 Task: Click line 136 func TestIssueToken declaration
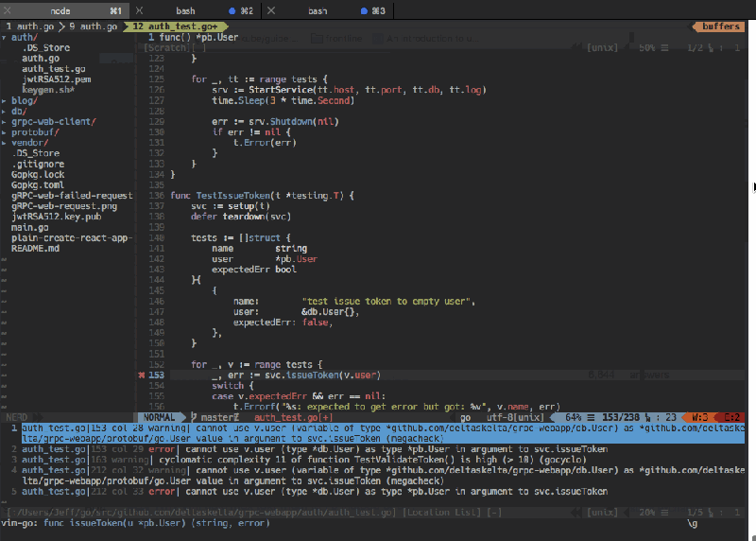pos(263,196)
